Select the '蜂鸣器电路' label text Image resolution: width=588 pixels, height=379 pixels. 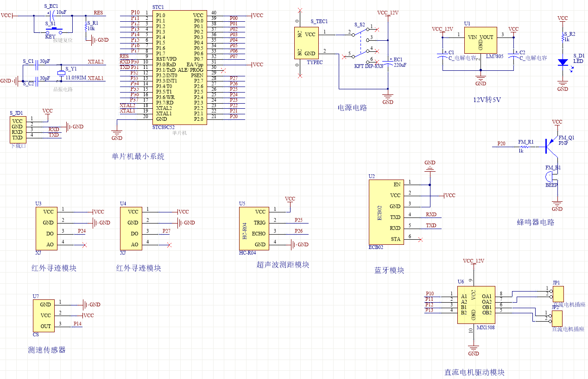pos(535,222)
